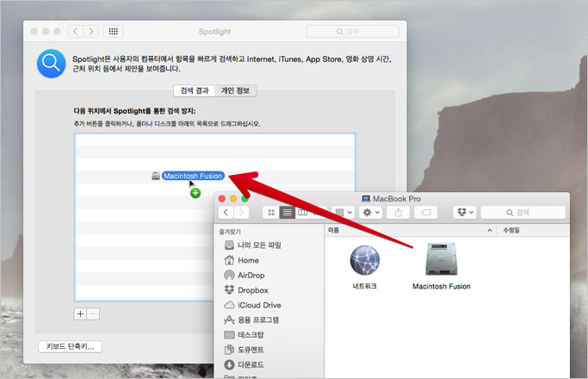Open the Dropbox toolbar dropdown in Finder
588x379 pixels.
[465, 213]
